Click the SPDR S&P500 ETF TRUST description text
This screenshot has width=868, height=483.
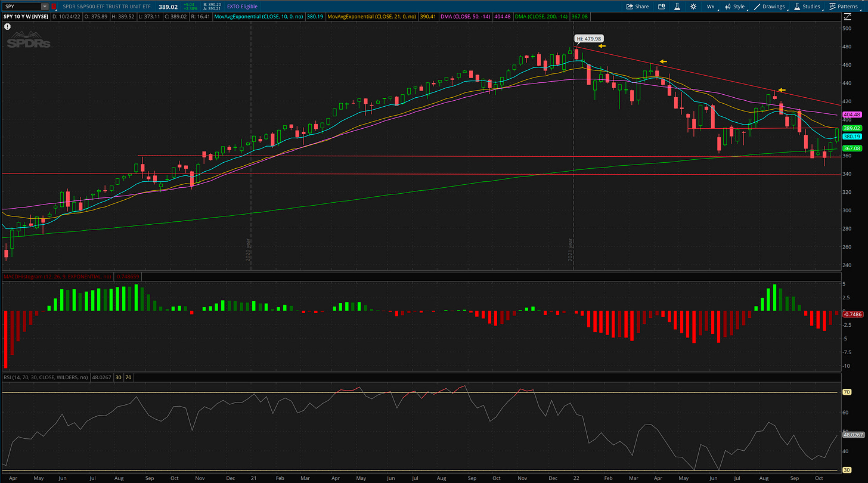[x=108, y=7]
